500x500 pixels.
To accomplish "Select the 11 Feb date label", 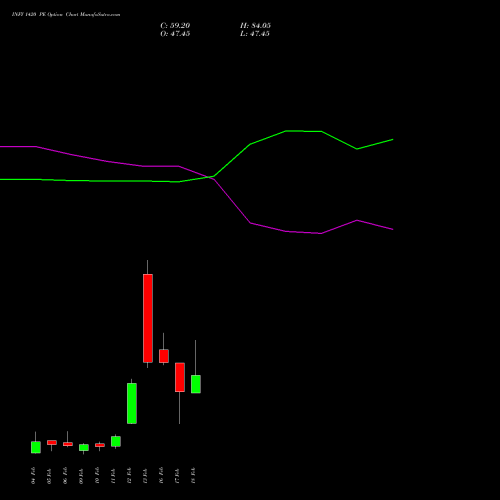I will coord(113,476).
